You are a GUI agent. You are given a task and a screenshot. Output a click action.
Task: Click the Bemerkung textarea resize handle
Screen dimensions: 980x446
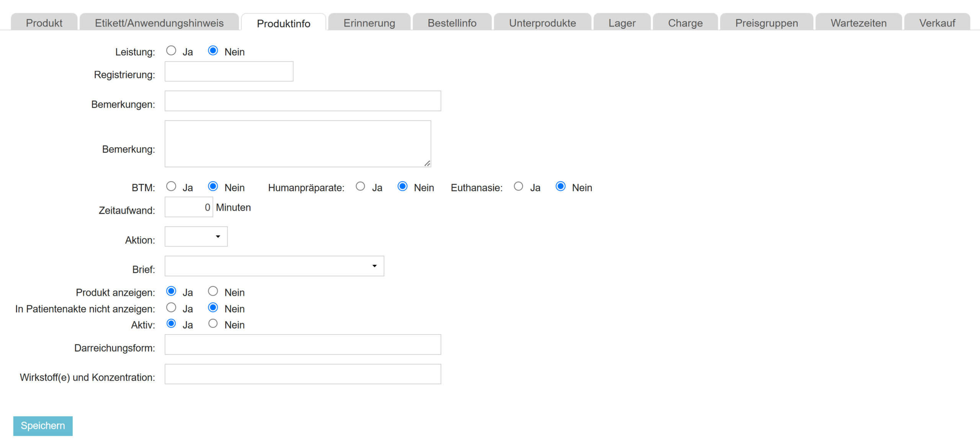click(x=427, y=164)
